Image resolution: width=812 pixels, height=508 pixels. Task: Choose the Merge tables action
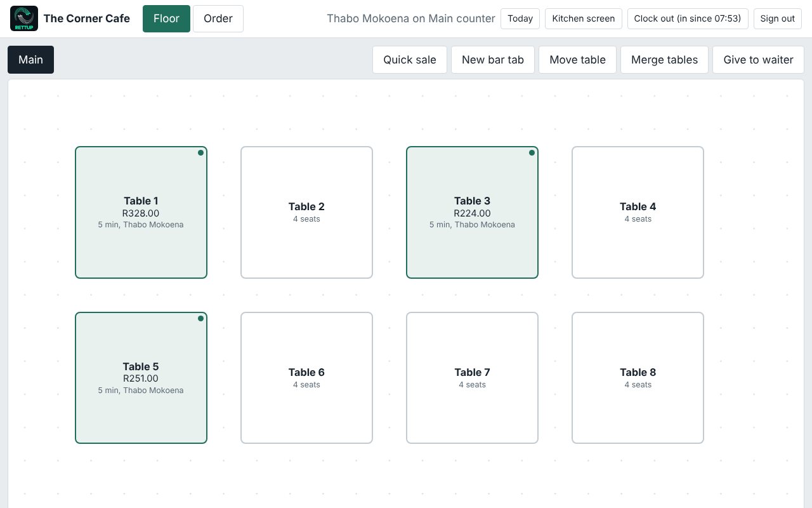click(x=664, y=60)
